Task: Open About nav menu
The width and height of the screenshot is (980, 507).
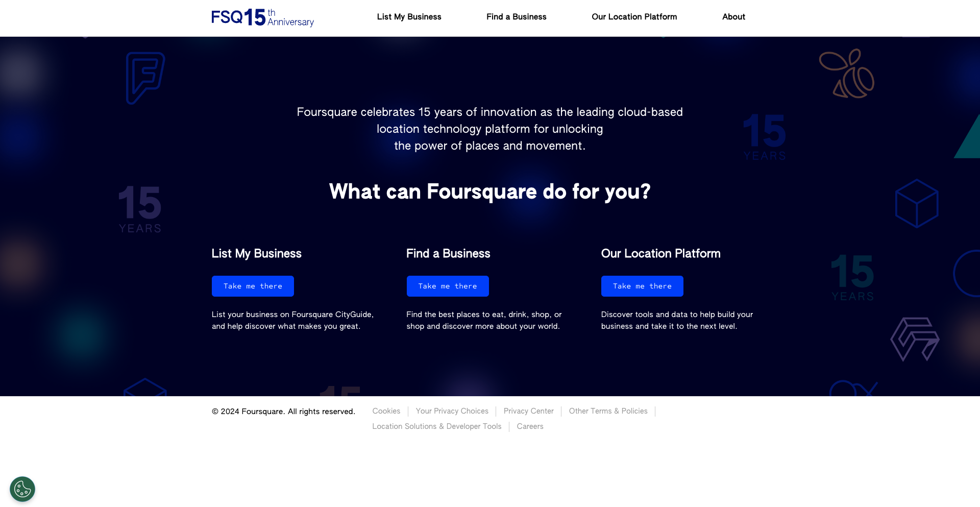Action: pyautogui.click(x=733, y=17)
